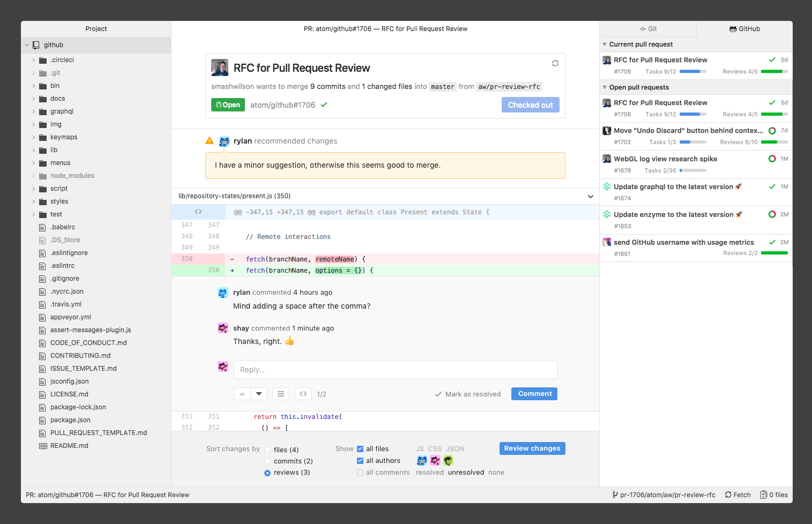812x524 pixels.
Task: Select the Project panel tab
Action: pyautogui.click(x=96, y=29)
